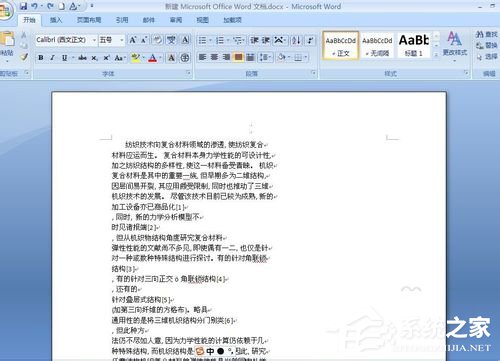Open the Home 开始 tab
The height and width of the screenshot is (361, 500).
pos(29,20)
